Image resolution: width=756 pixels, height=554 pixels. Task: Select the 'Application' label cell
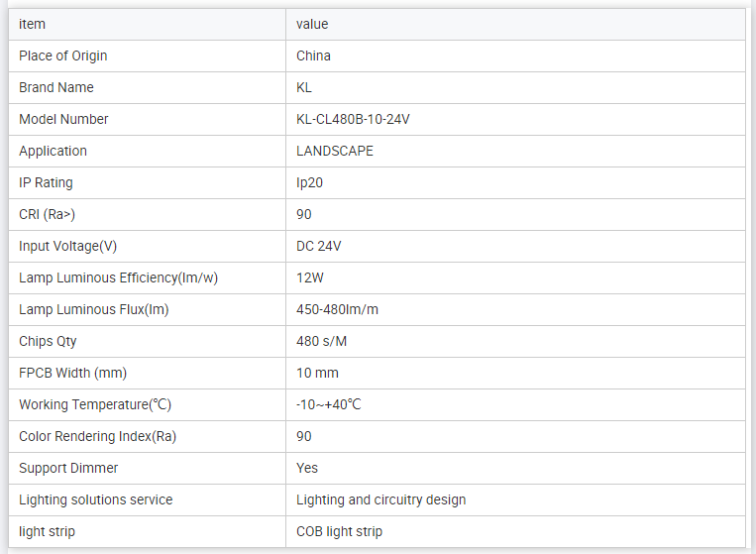point(54,151)
